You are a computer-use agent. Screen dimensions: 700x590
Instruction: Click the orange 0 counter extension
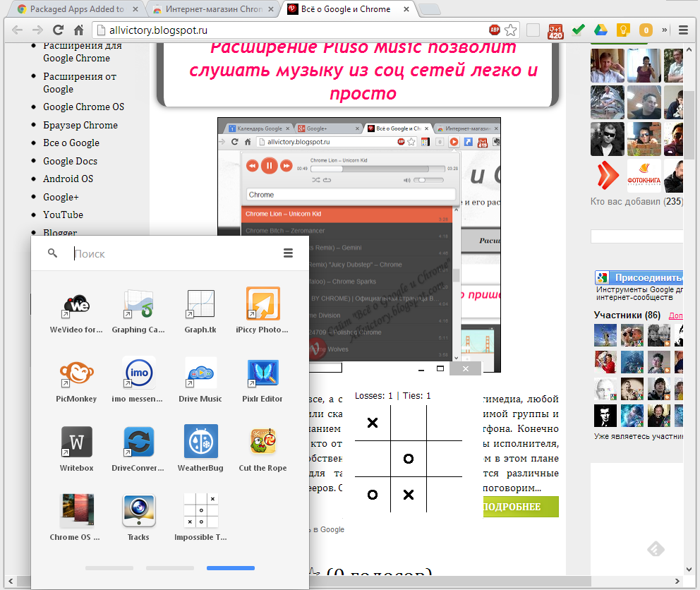tap(646, 30)
